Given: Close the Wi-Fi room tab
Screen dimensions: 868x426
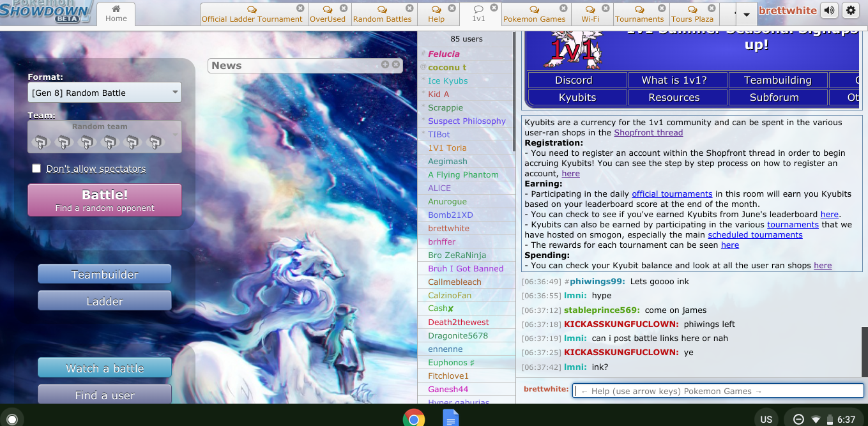Looking at the screenshot, I should [x=605, y=8].
